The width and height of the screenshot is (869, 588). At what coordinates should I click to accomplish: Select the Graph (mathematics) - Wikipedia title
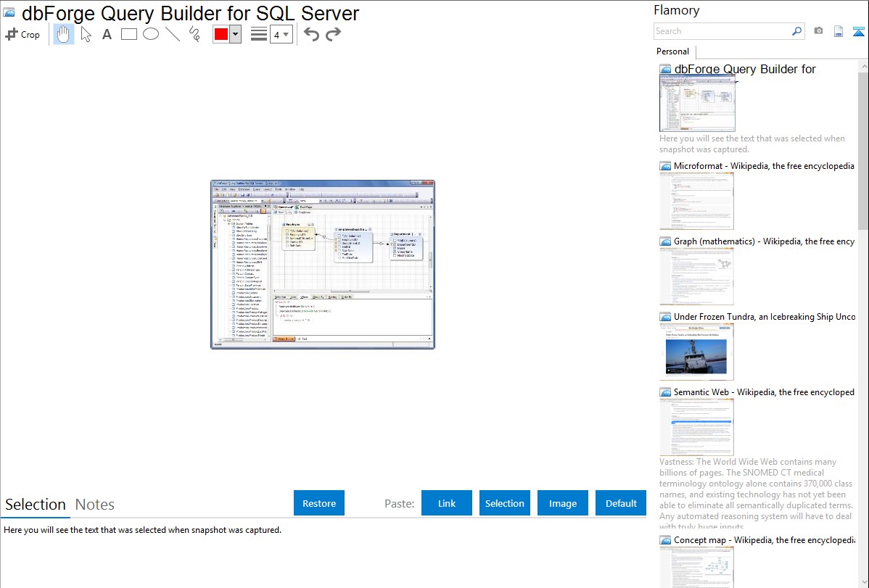coord(764,241)
